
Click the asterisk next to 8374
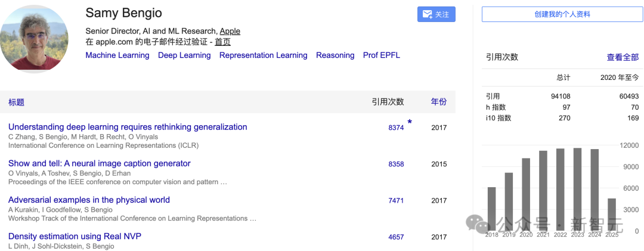pos(410,122)
